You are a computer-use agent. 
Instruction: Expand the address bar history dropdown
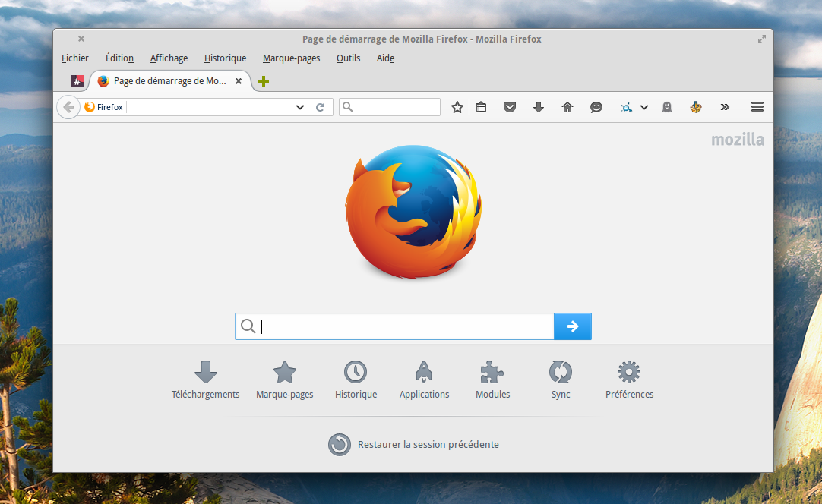click(300, 107)
